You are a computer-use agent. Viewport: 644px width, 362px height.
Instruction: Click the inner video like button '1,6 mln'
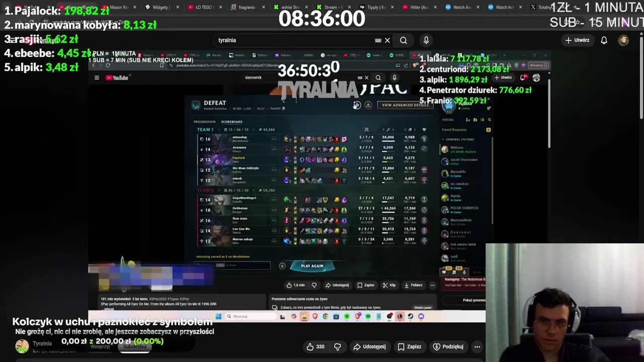(x=296, y=285)
